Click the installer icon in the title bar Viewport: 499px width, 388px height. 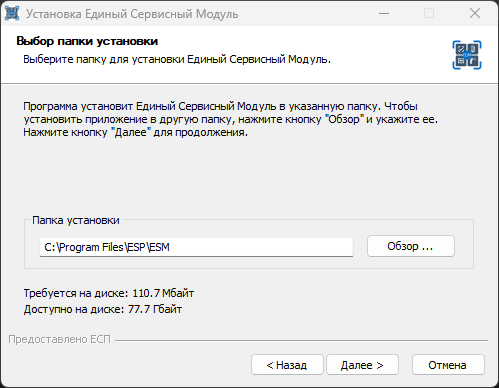click(x=12, y=13)
